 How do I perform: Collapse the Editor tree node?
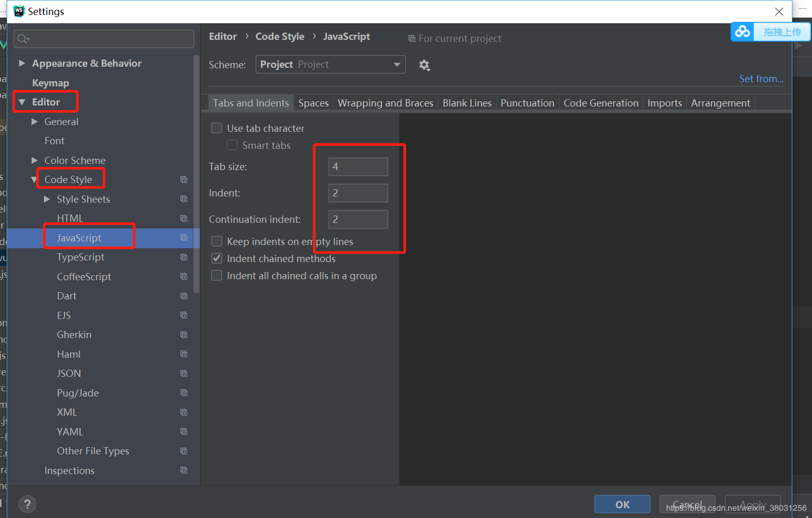point(22,102)
